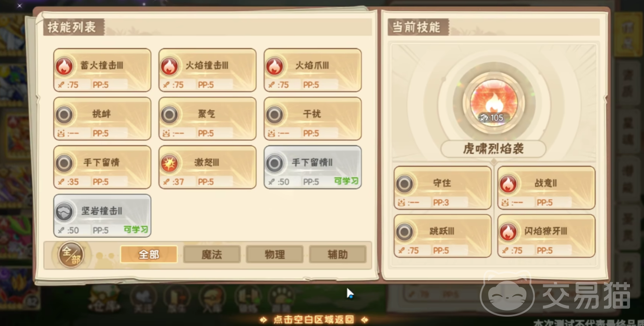Switch to the 物理 filter tab
644x326 pixels.
(275, 255)
